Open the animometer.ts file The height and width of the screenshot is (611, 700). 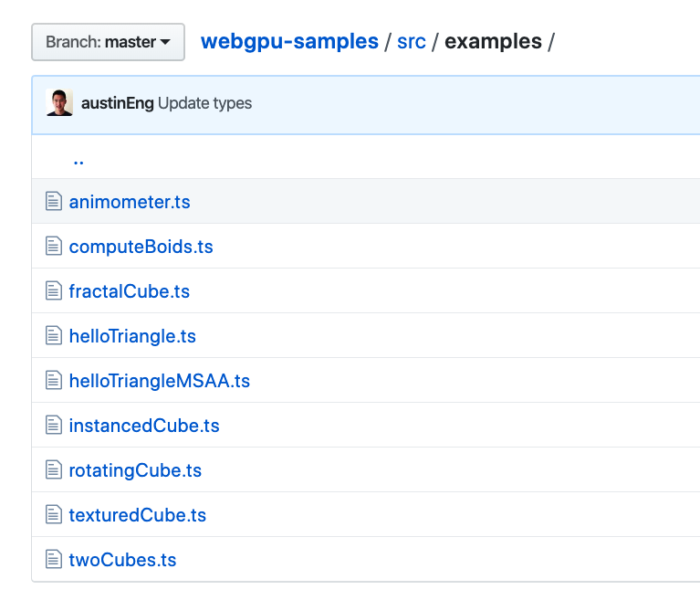130,202
